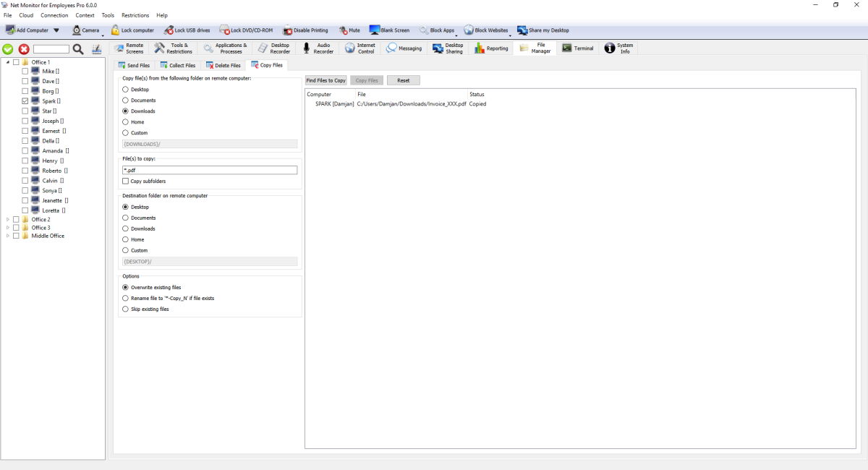Image resolution: width=868 pixels, height=470 pixels.
Task: Switch to the Delete Files tab
Action: point(223,66)
